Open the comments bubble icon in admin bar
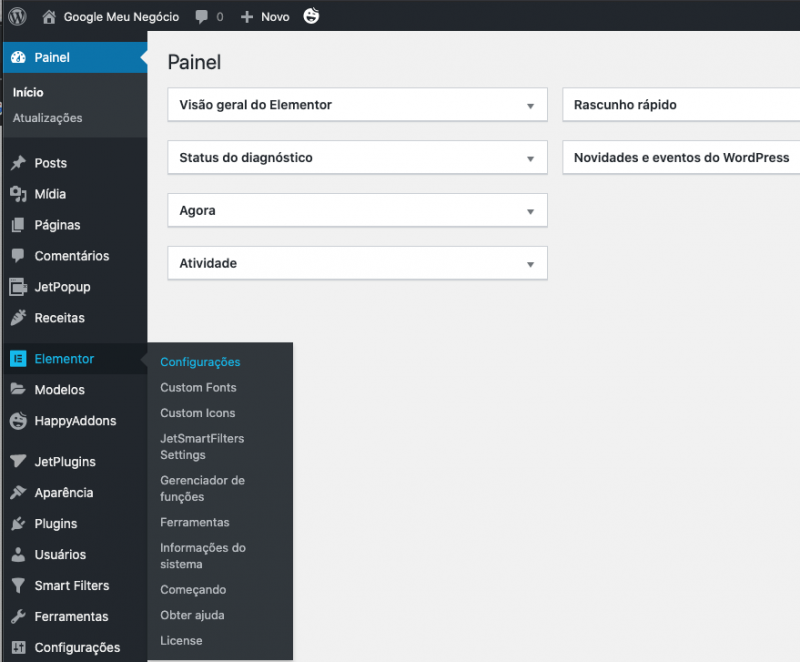Screen dimensions: 800x662 pyautogui.click(x=202, y=17)
